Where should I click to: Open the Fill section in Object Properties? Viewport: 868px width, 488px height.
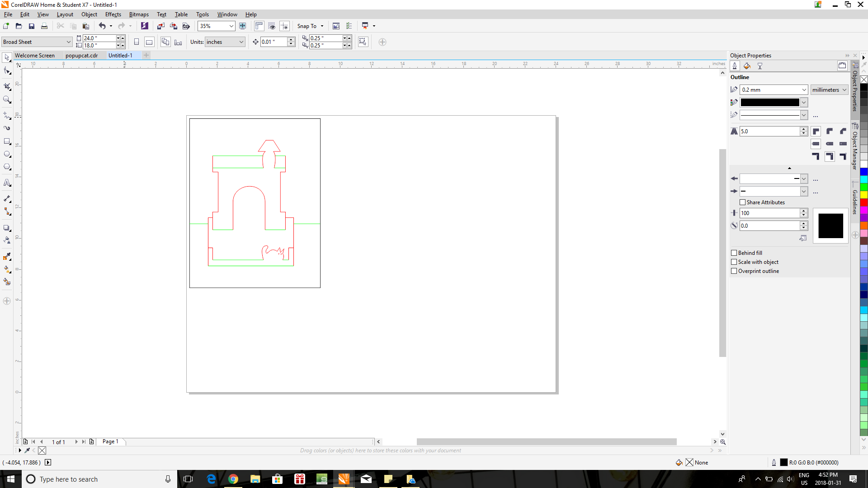pyautogui.click(x=747, y=66)
